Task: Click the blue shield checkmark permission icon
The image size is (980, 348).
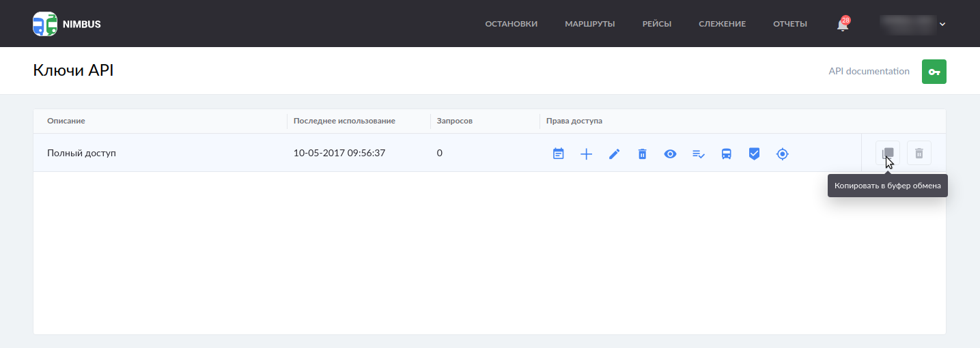Action: click(755, 154)
